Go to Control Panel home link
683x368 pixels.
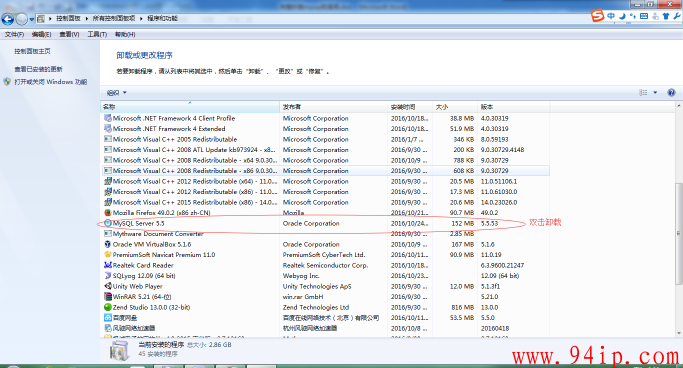point(32,51)
